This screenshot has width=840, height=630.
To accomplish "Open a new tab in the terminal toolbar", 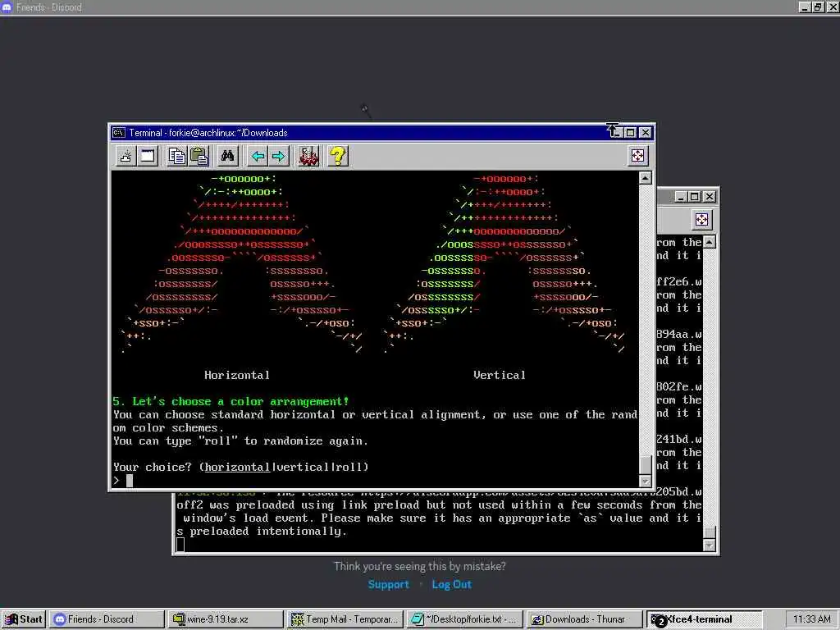I will 126,157.
